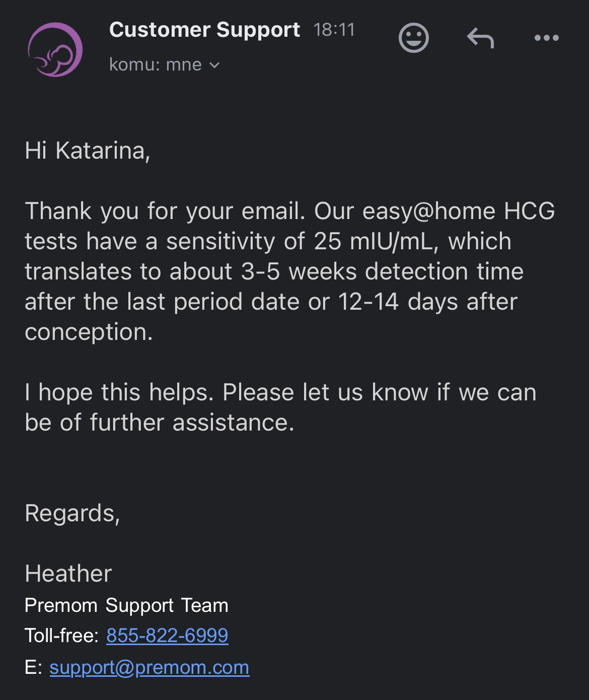
Task: Tap the "komu: mne" recipient label
Action: (155, 65)
